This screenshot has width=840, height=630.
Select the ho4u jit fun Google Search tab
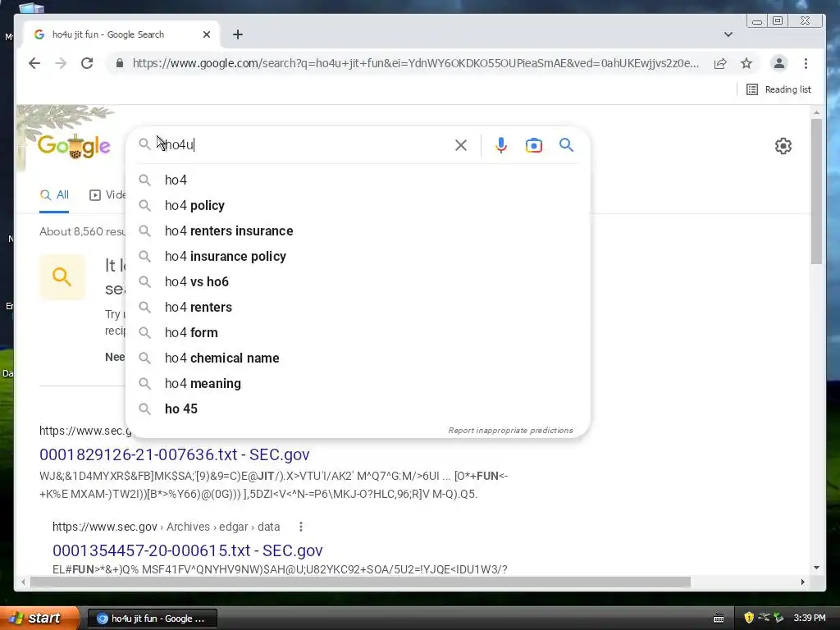(x=121, y=34)
